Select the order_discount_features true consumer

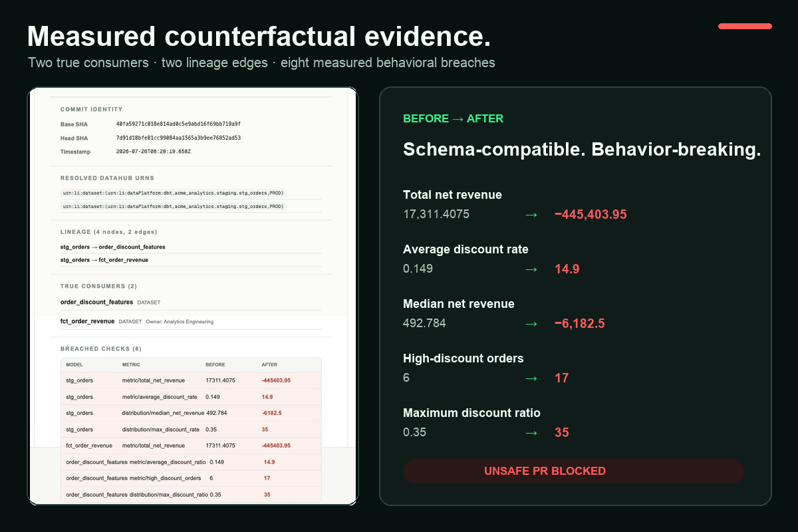[x=97, y=302]
